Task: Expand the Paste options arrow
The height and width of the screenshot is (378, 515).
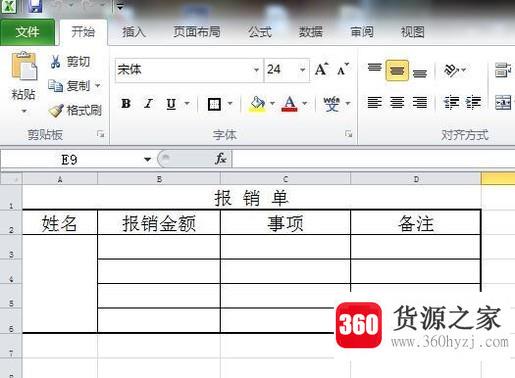Action: [24, 111]
